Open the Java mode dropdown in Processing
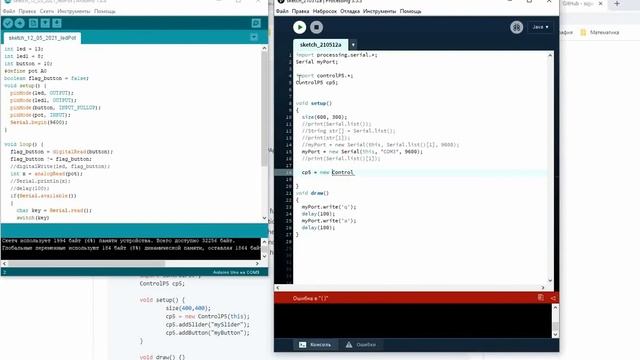 [x=540, y=27]
